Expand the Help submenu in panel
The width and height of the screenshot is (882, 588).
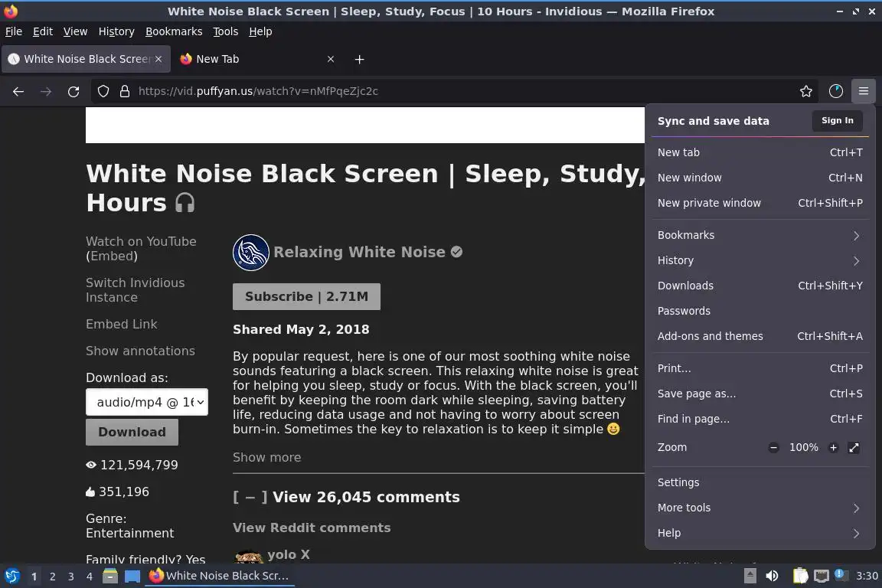(759, 533)
